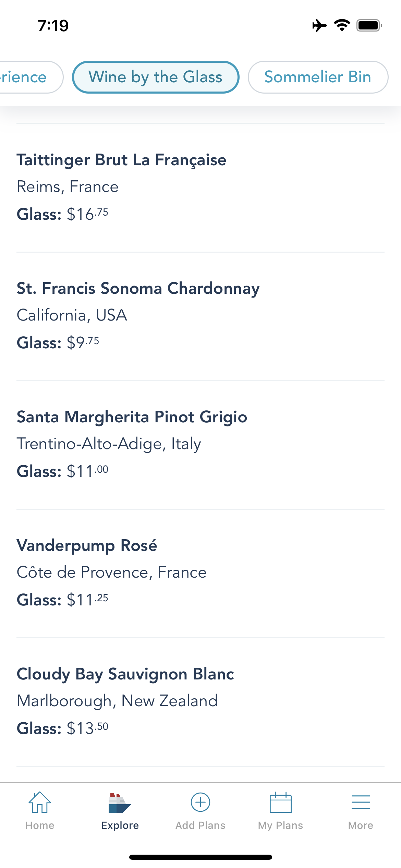The height and width of the screenshot is (868, 401).
Task: Open the More hamburger menu icon
Action: pos(361,803)
